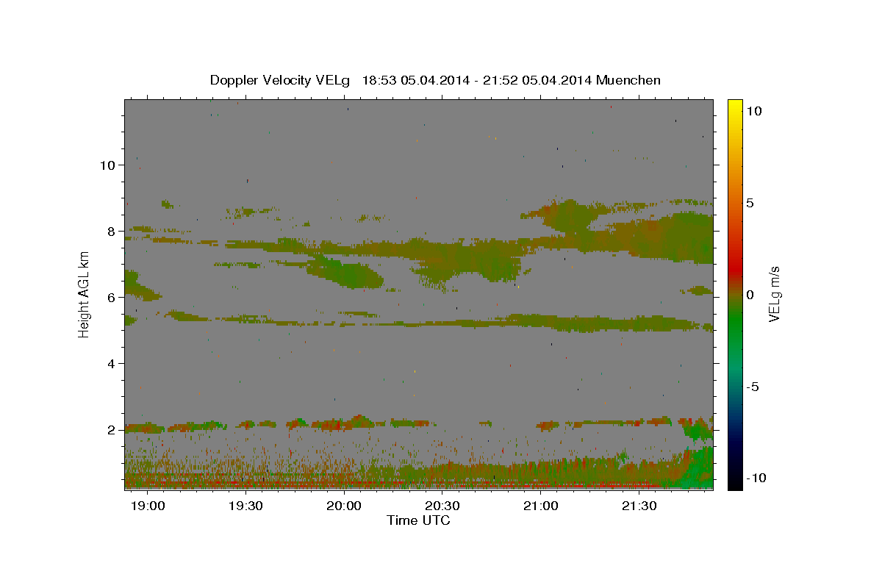Screen dimensions: 882x588
Task: Click the height axis label 8
Action: pos(110,231)
